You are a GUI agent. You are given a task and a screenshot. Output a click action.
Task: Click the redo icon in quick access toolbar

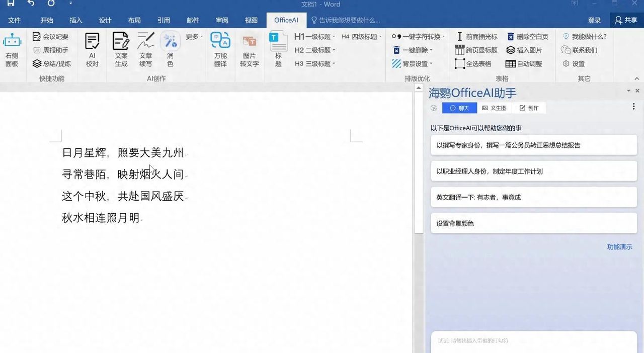tap(51, 4)
